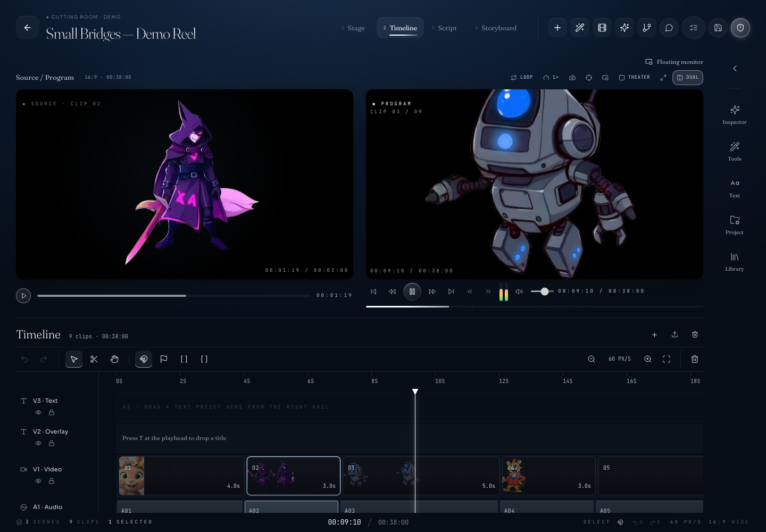Open the Text presets panel
This screenshot has width=766, height=532.
click(x=735, y=188)
